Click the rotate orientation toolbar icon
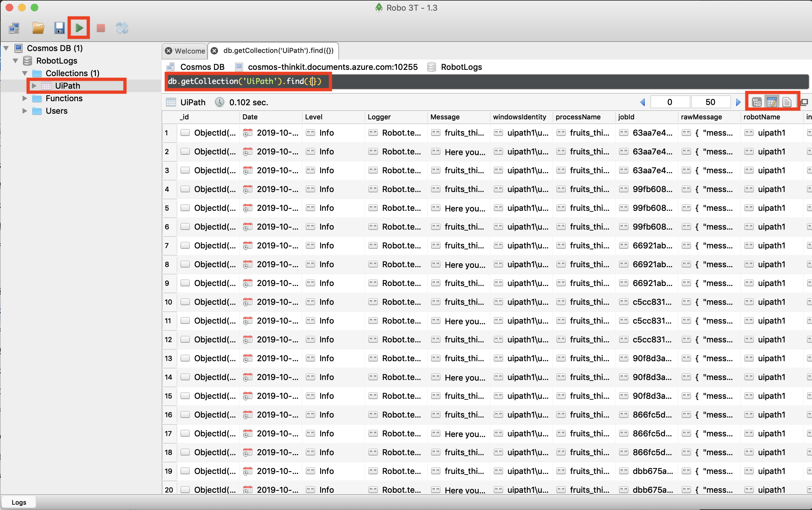This screenshot has height=510, width=812. point(122,28)
